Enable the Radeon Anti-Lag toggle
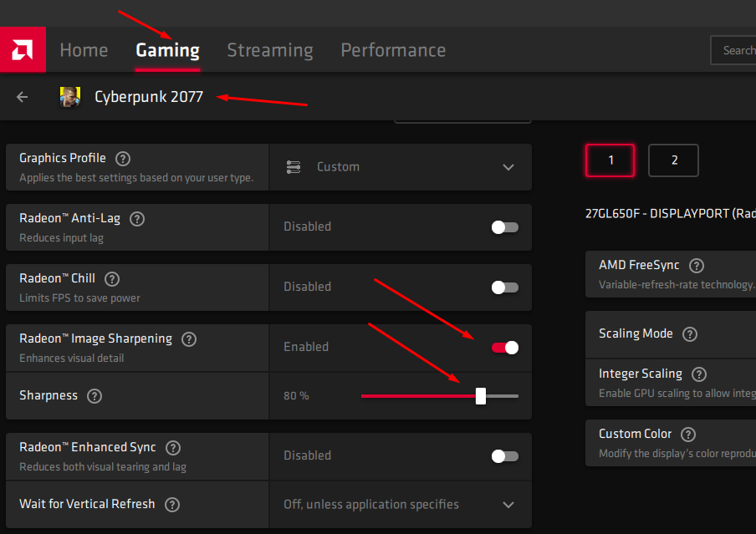The height and width of the screenshot is (534, 756). click(504, 227)
